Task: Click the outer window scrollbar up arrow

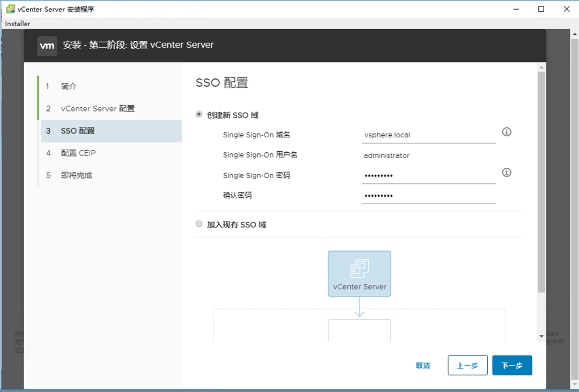Action: [x=575, y=34]
